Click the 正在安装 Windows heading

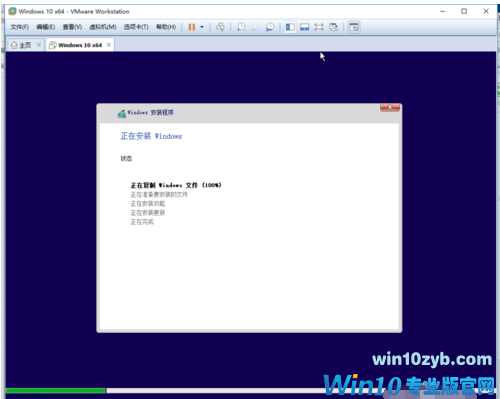pos(151,136)
